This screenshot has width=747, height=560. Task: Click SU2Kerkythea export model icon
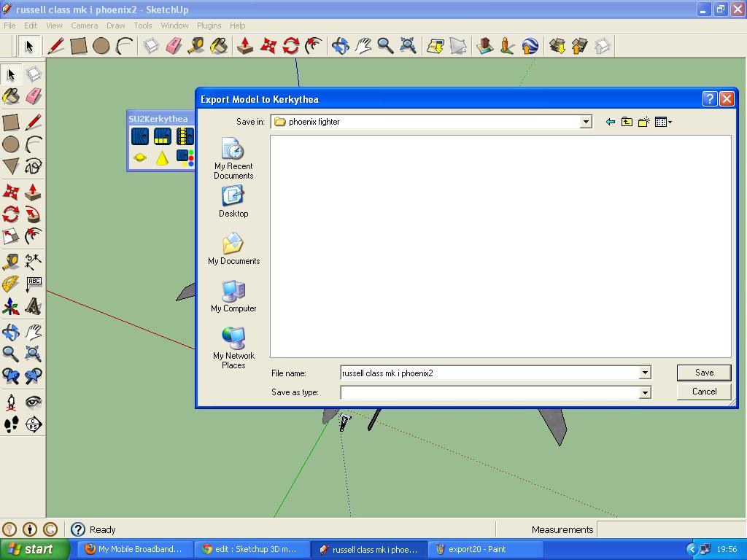pos(139,136)
